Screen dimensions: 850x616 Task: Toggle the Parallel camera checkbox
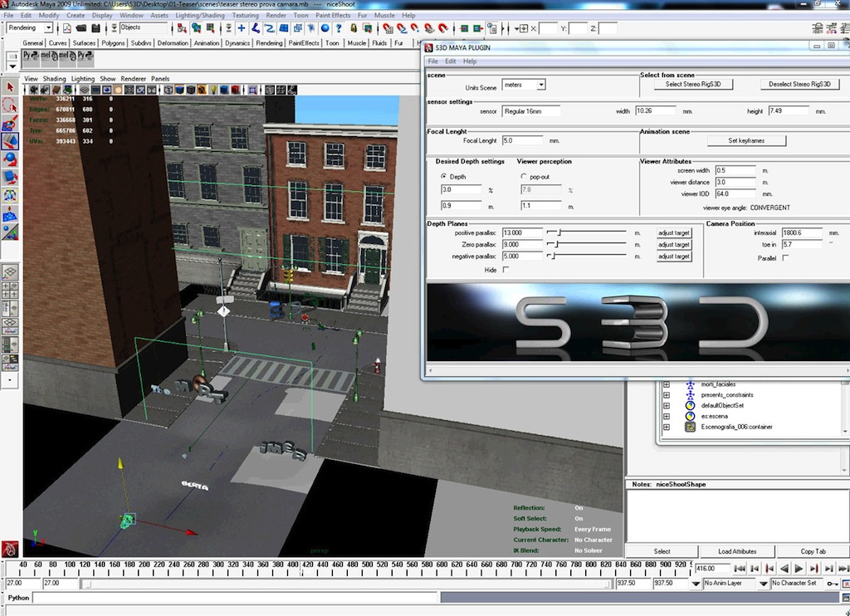point(785,258)
